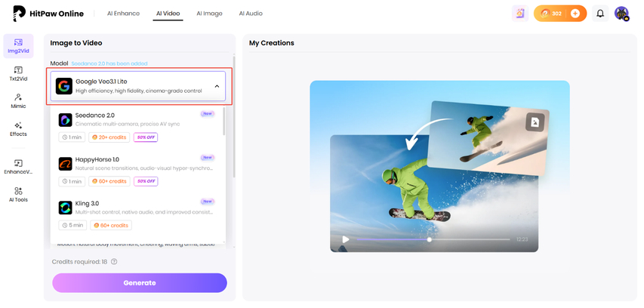This screenshot has height=308, width=644.
Task: Click the Kling 60+ credits tag
Action: (111, 225)
